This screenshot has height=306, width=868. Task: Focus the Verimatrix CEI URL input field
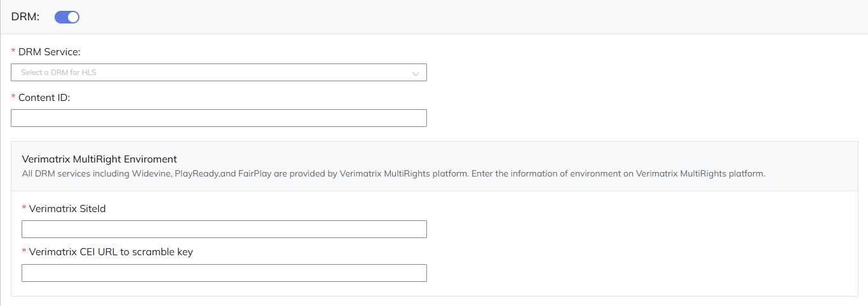[224, 273]
